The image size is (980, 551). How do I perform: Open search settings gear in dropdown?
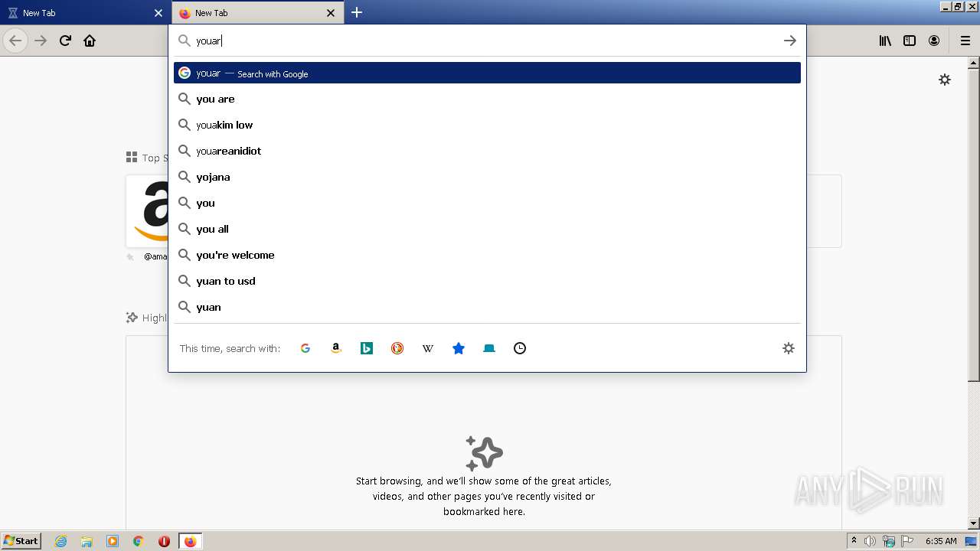pyautogui.click(x=789, y=348)
